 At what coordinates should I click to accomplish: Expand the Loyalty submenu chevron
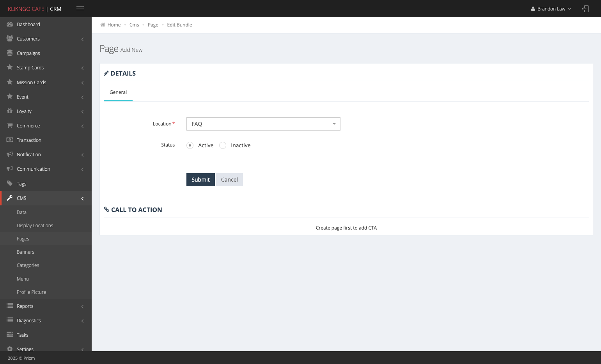tap(82, 111)
